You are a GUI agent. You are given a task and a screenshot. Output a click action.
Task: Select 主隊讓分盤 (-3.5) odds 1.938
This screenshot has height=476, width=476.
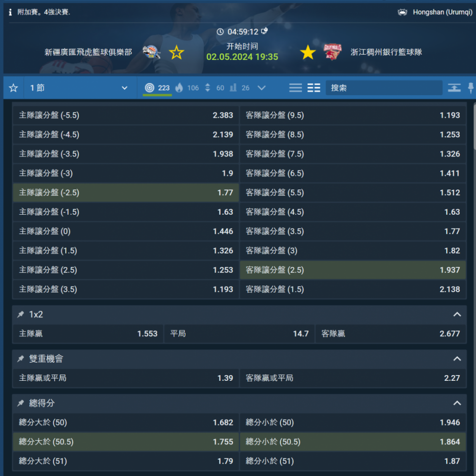[x=126, y=154]
